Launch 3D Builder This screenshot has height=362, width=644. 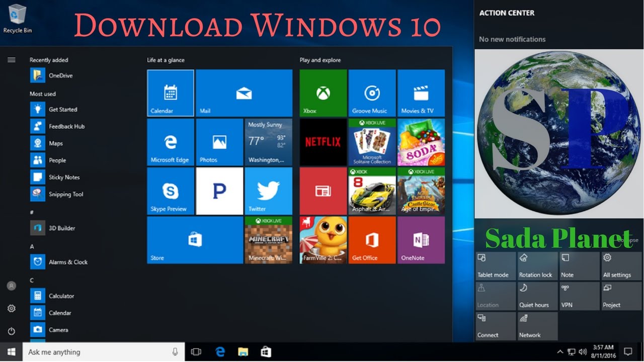point(53,228)
